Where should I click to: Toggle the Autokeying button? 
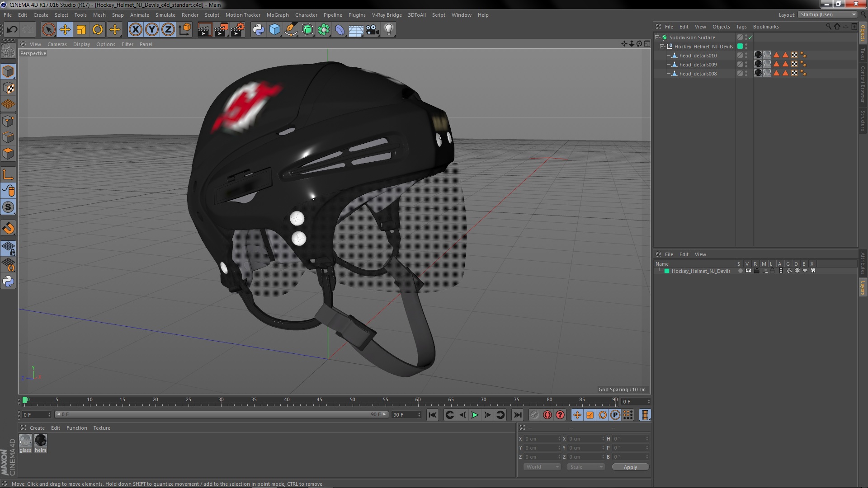(x=547, y=415)
